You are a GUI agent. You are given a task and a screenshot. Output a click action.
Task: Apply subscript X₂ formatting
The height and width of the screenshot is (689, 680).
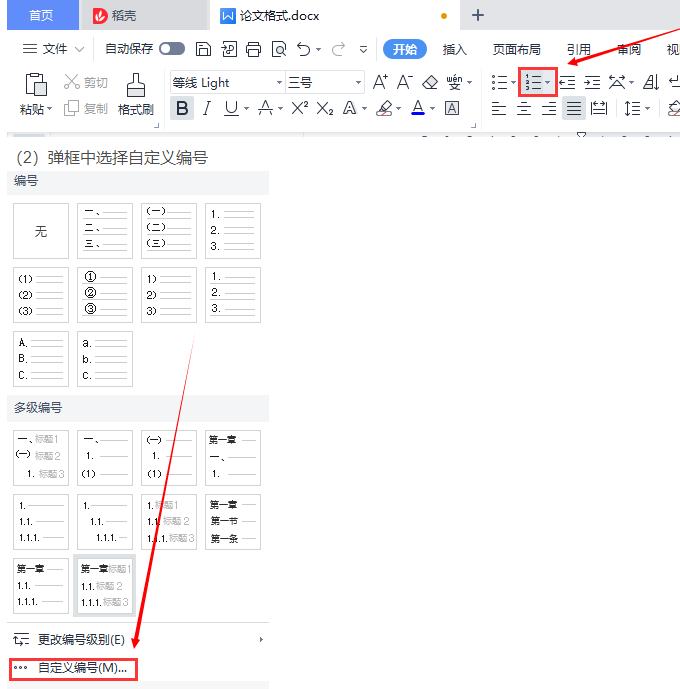pos(325,109)
